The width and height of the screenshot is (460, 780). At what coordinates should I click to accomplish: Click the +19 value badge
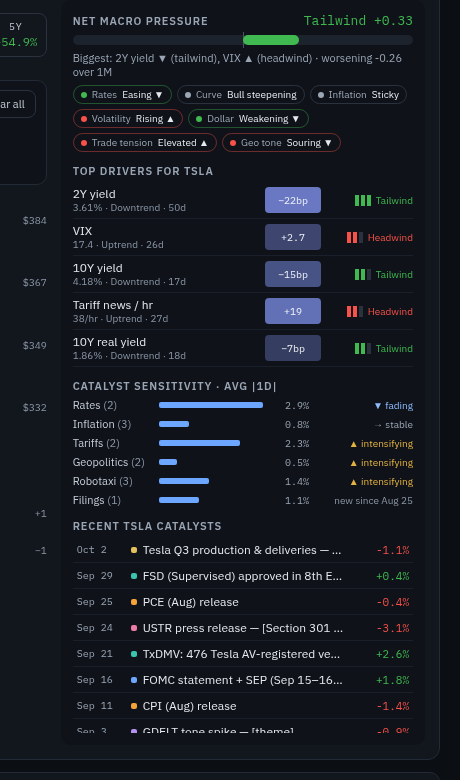[x=293, y=311]
